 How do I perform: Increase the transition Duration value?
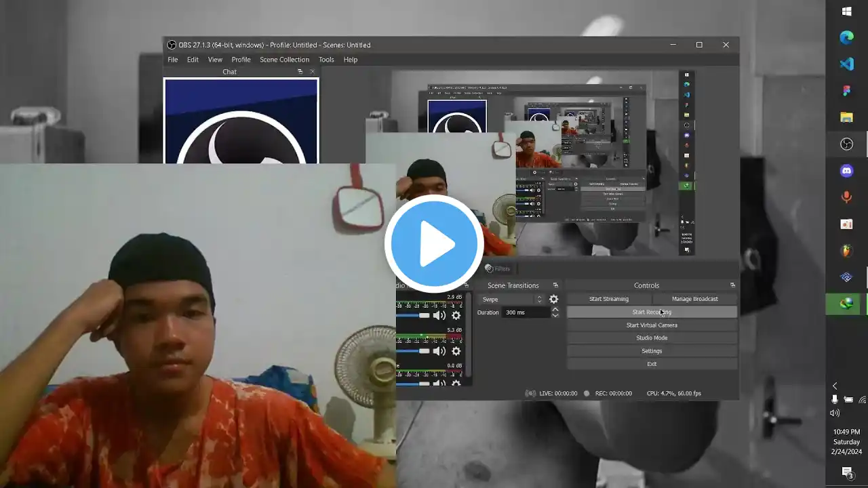[555, 309]
